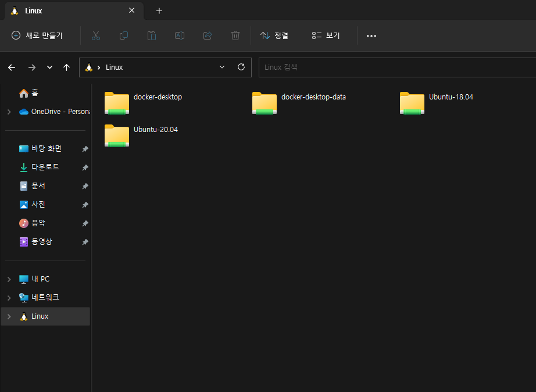Click the Delete trash can icon

pyautogui.click(x=235, y=35)
